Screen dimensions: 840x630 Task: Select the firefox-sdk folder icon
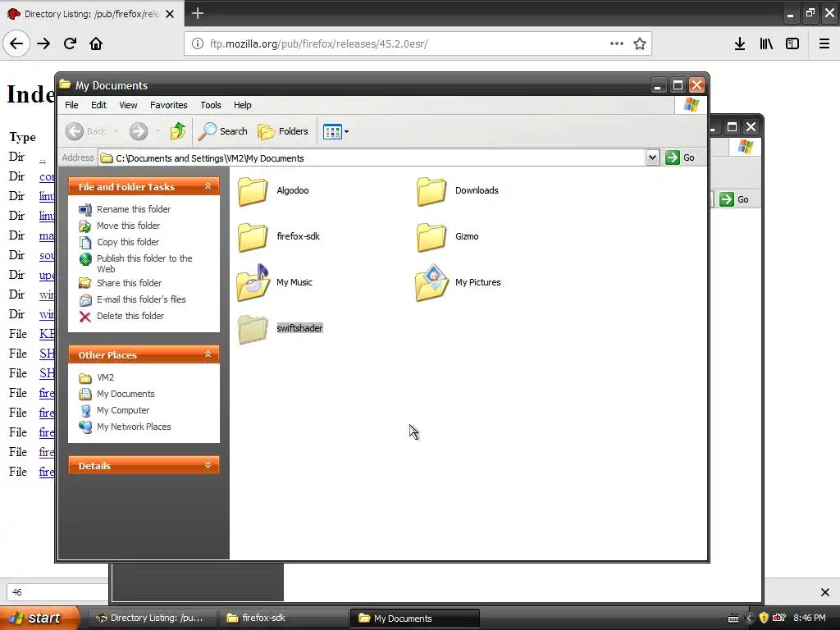(253, 237)
